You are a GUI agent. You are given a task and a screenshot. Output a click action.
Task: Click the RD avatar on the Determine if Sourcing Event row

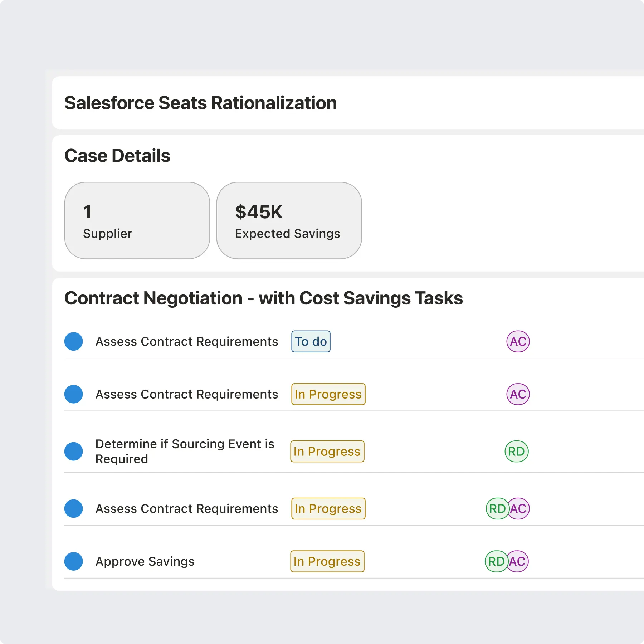(516, 452)
